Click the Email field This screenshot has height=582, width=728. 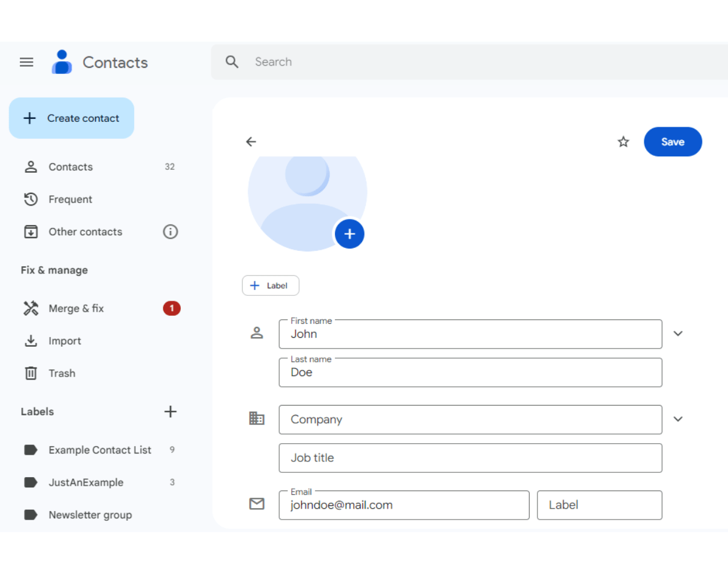(404, 505)
